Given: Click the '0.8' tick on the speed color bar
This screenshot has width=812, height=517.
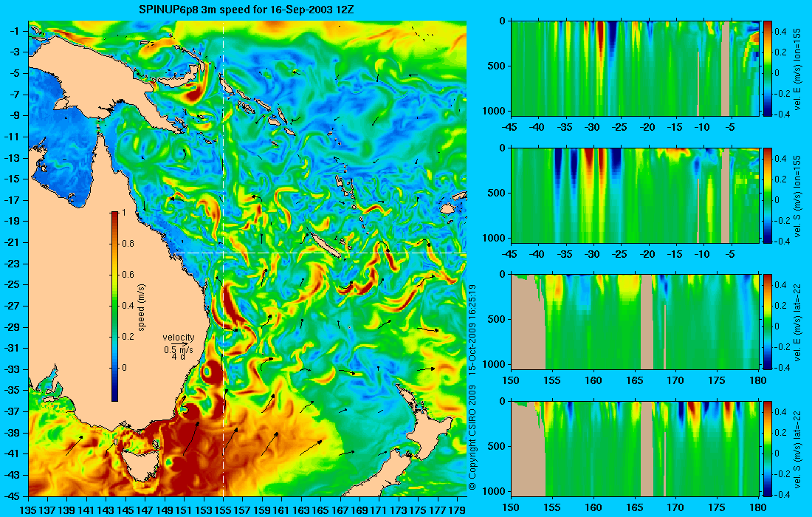Looking at the screenshot, I should (128, 244).
